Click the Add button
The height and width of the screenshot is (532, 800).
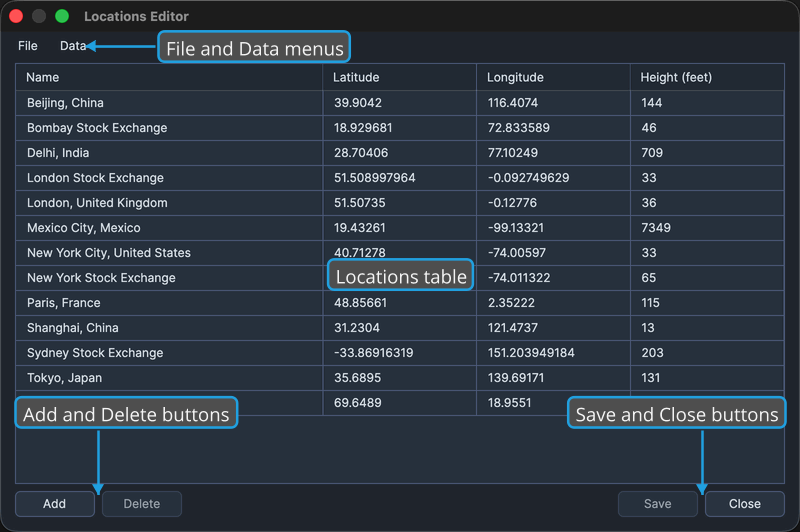click(55, 504)
